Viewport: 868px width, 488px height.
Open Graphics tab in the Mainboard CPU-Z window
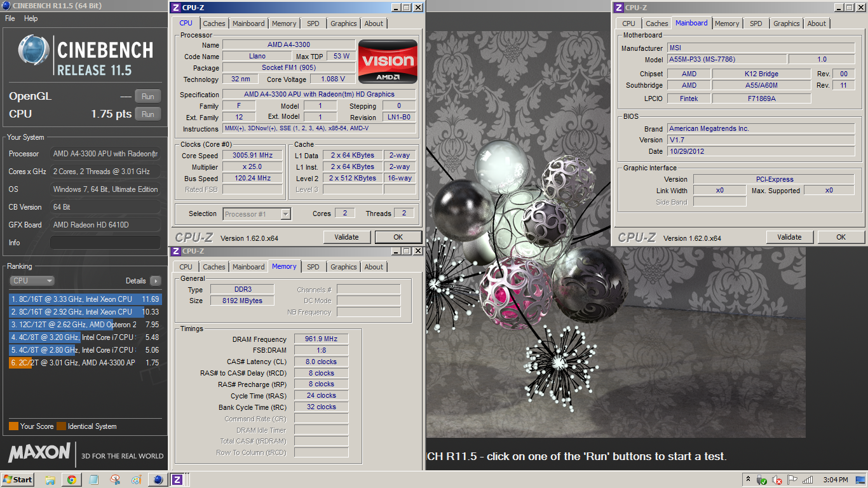(787, 24)
